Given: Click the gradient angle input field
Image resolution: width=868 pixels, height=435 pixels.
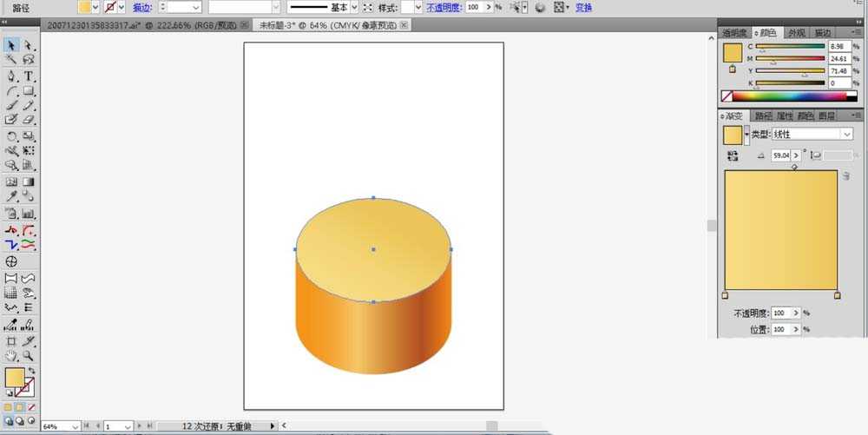Looking at the screenshot, I should coord(781,155).
